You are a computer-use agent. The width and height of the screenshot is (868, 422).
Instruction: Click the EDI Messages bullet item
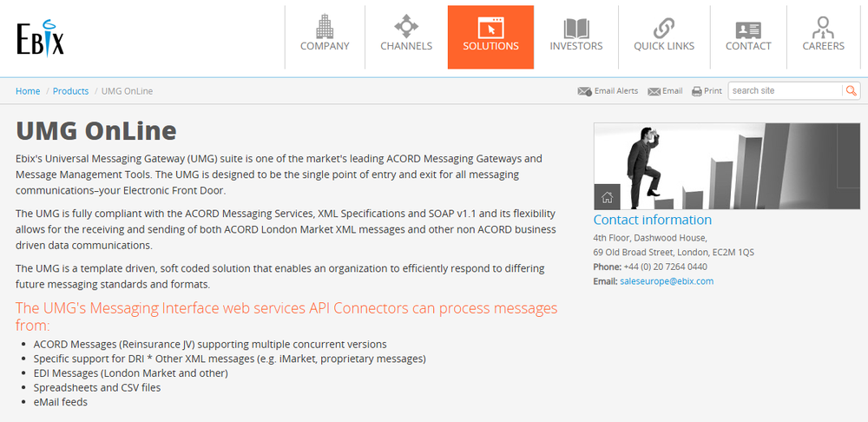pos(131,373)
